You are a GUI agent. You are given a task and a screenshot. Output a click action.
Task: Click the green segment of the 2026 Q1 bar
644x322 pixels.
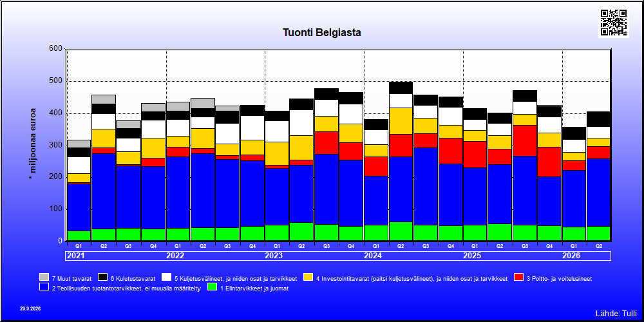point(574,234)
